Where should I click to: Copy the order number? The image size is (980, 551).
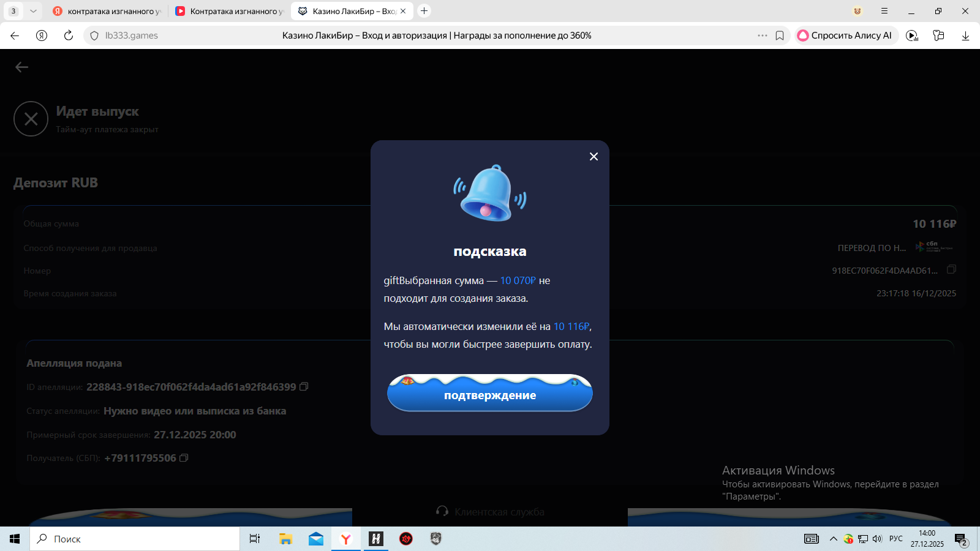951,269
